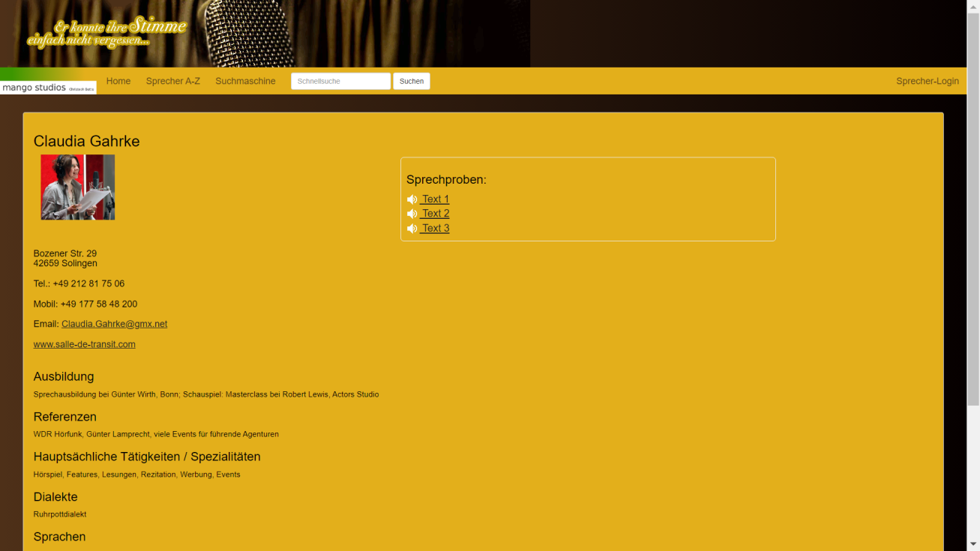Play the Text 3 speaker icon
The width and height of the screenshot is (980, 551).
coord(412,229)
